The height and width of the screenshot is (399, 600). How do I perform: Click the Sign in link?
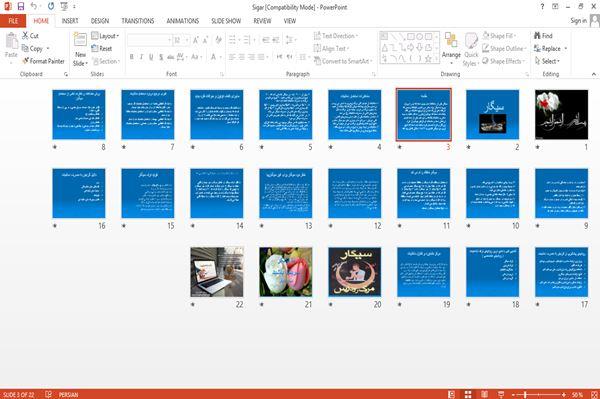coord(578,21)
